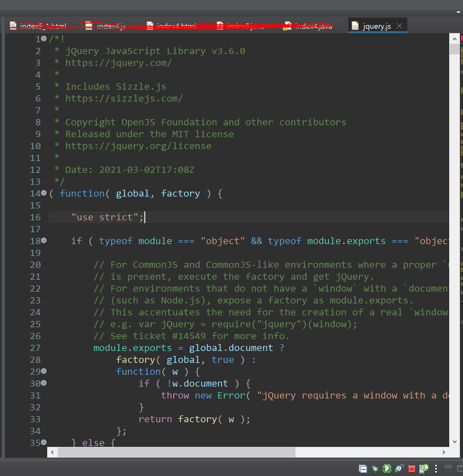Click the pink marker atop the overview ruler

(462, 38)
